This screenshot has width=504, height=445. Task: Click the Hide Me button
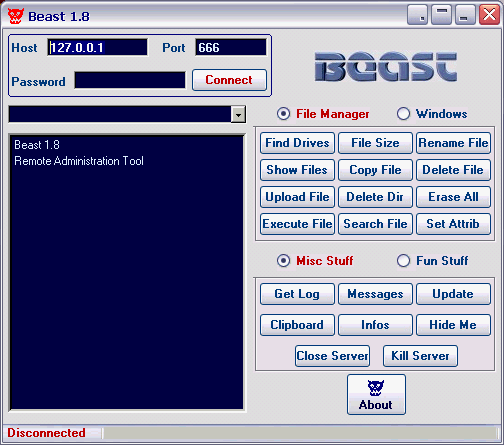453,325
